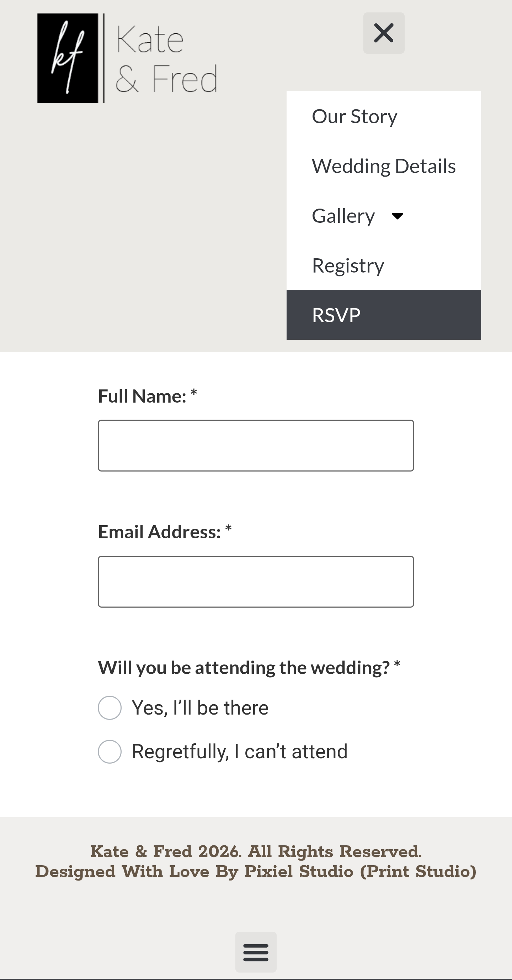Click the Pixiel Studio footer credit

(x=299, y=872)
